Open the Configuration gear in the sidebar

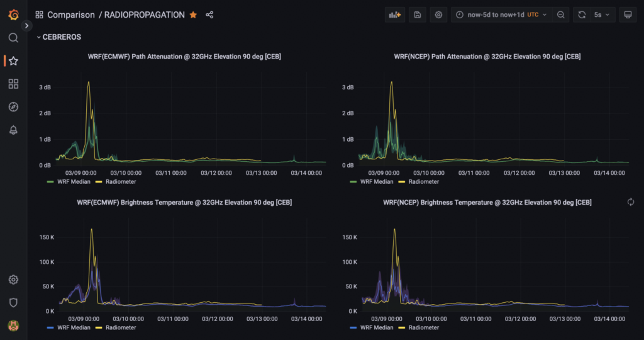pos(14,280)
